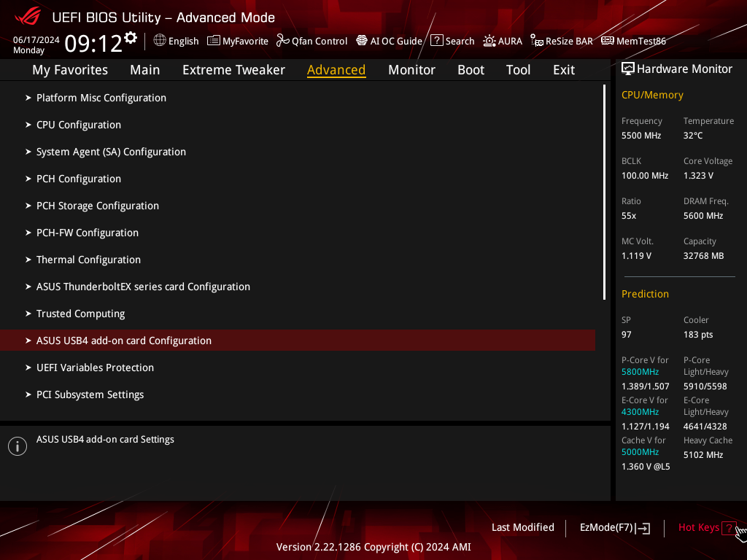Click MyFavorite label in toolbar
The height and width of the screenshot is (560, 747).
coord(245,41)
